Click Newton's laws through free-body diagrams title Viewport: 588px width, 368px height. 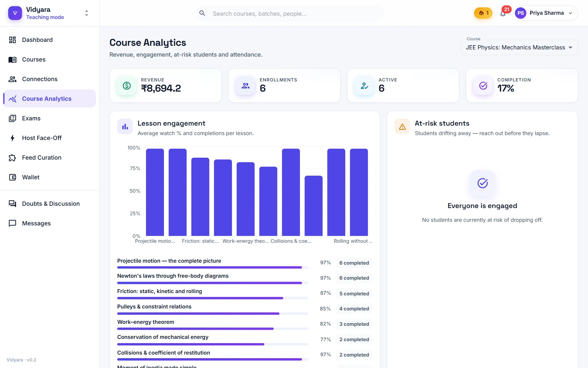pyautogui.click(x=173, y=276)
